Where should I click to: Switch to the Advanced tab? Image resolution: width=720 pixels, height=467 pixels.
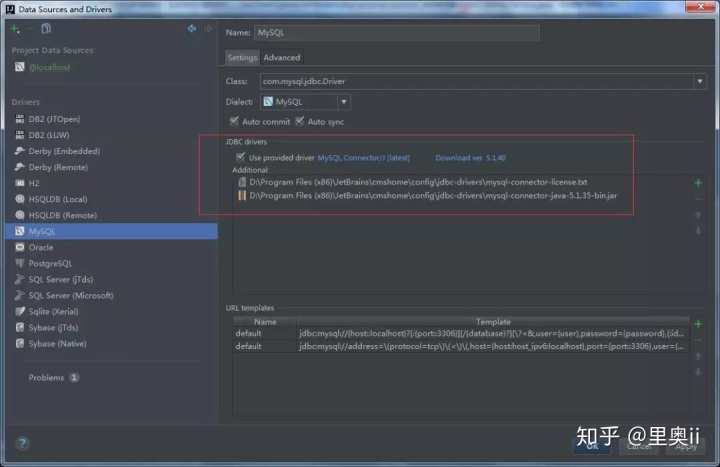click(x=281, y=57)
